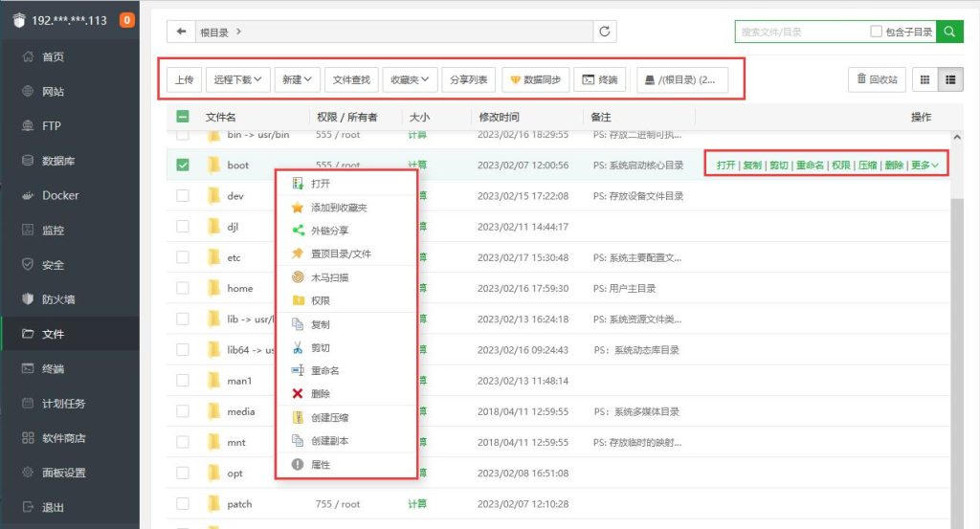Choose 创建副本 from context menu
The image size is (980, 529).
(346, 440)
